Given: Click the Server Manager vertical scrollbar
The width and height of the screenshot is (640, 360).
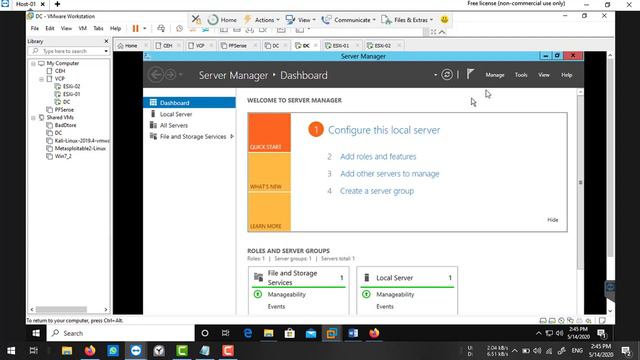Looking at the screenshot, I should point(580,182).
